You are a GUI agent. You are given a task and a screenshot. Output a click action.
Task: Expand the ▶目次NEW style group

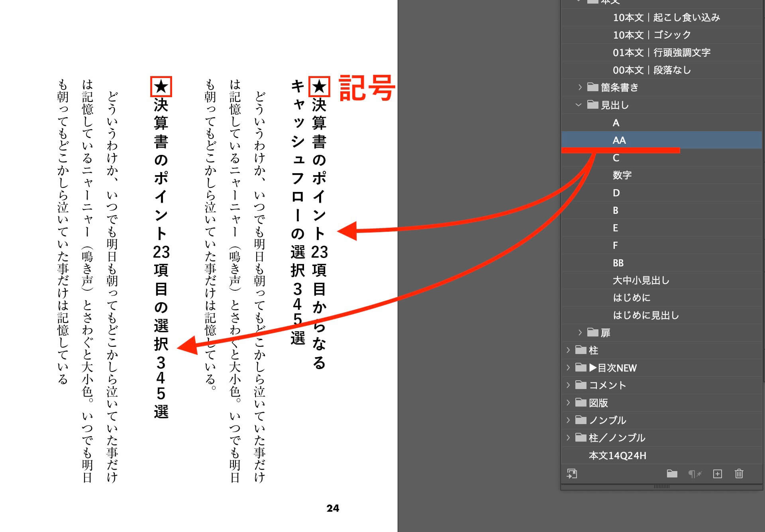pyautogui.click(x=568, y=368)
